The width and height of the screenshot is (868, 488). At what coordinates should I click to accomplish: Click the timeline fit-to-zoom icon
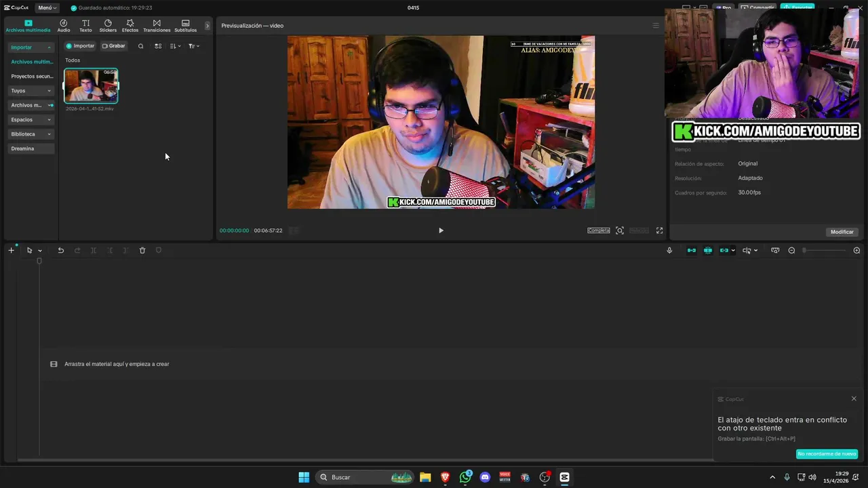tap(775, 250)
